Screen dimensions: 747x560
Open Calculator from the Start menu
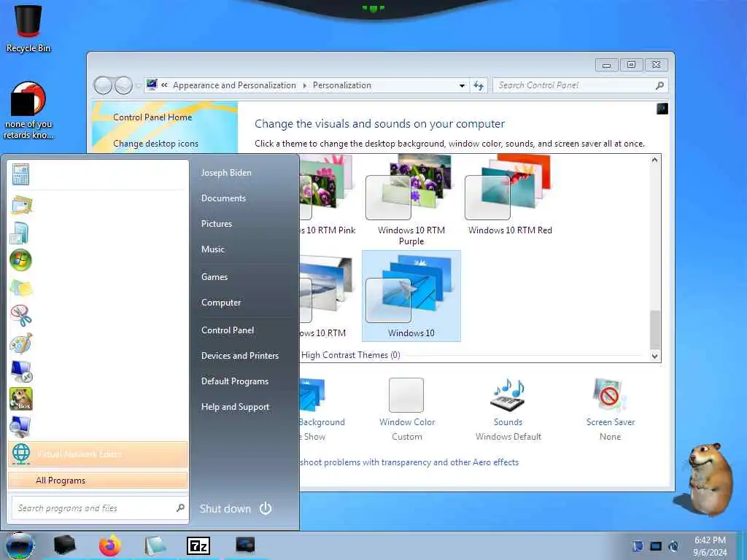pos(21,174)
